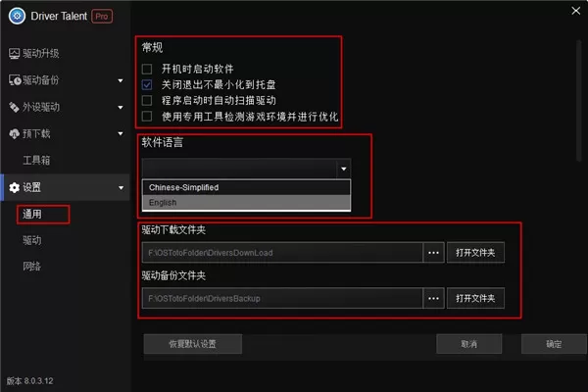Enable 程序启动时自动扫描驱动 checkbox
Screen dimensions: 588x392
point(147,101)
